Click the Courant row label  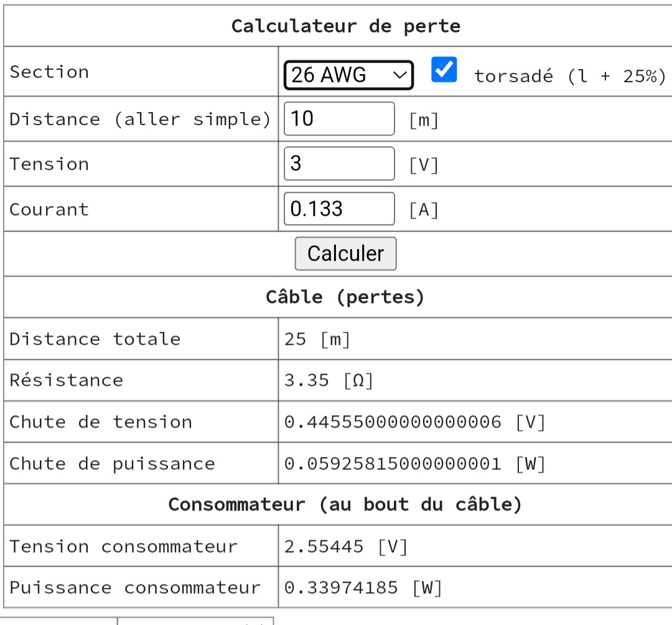pos(49,209)
